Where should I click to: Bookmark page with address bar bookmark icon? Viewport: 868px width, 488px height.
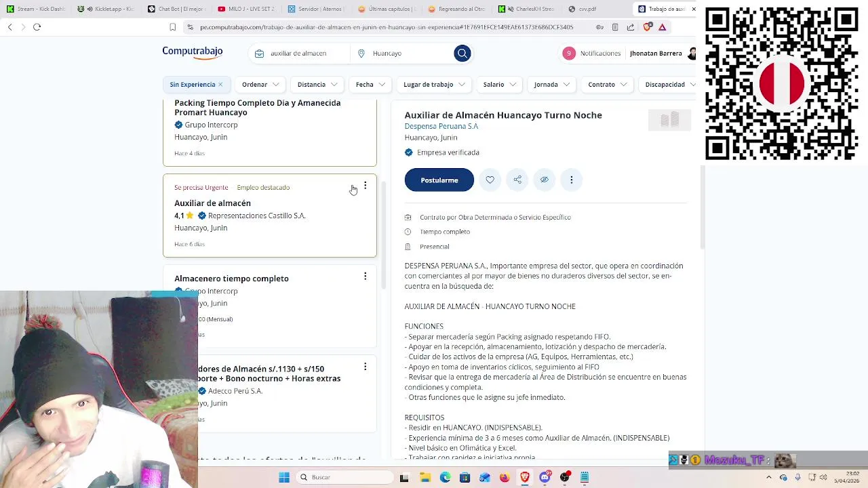173,27
